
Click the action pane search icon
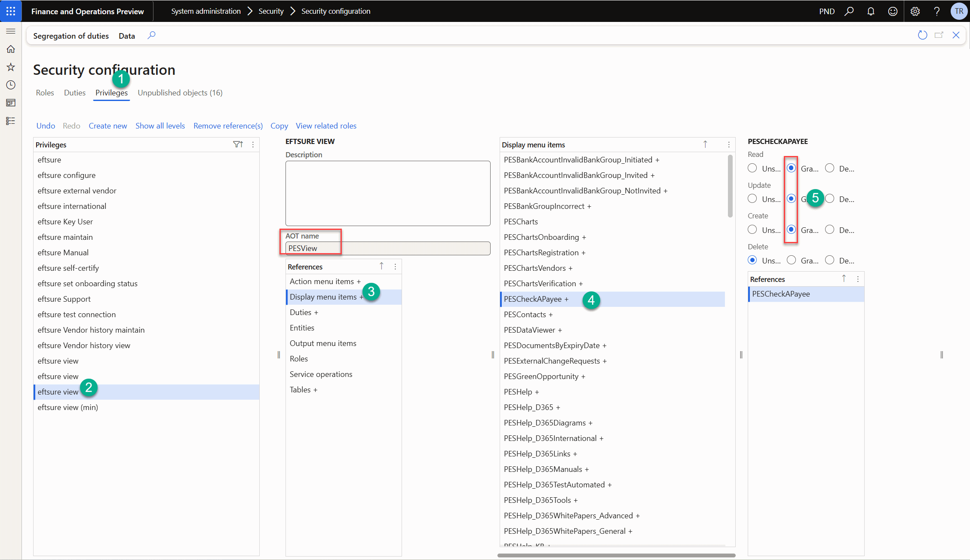pos(151,35)
